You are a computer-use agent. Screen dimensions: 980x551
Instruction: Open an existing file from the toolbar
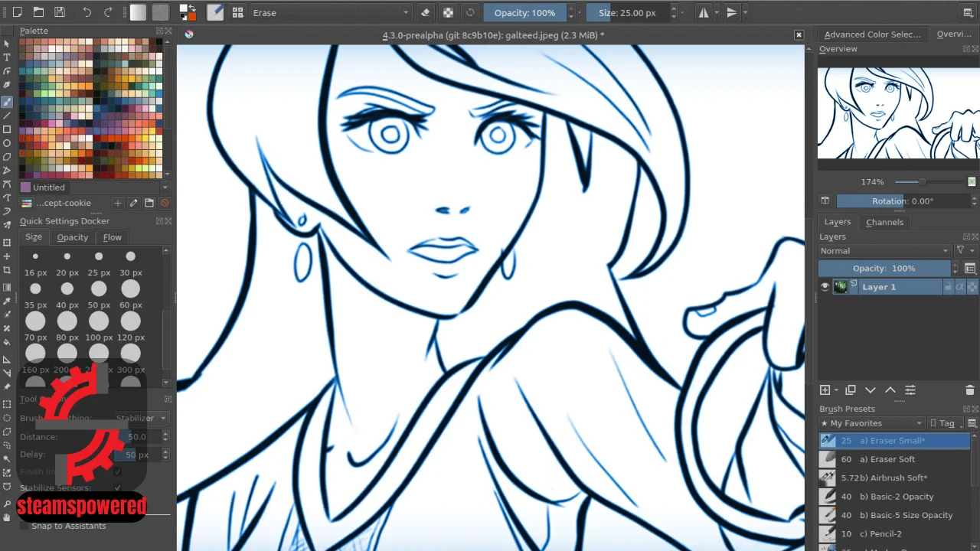click(38, 12)
